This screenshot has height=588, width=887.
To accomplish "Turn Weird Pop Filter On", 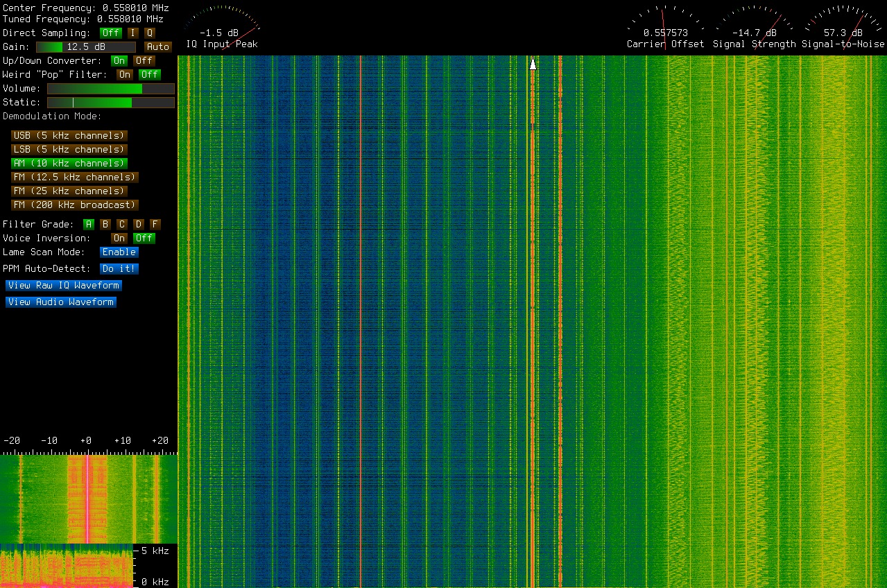I will click(124, 74).
